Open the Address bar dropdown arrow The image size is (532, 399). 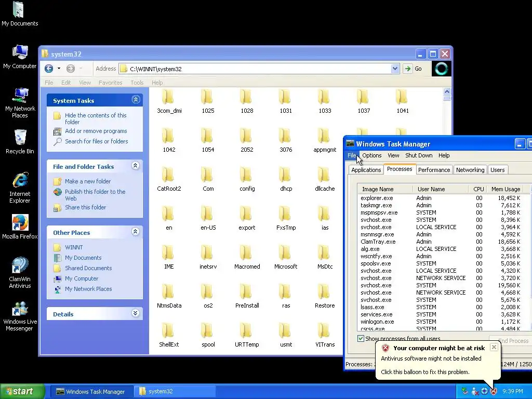pyautogui.click(x=395, y=69)
